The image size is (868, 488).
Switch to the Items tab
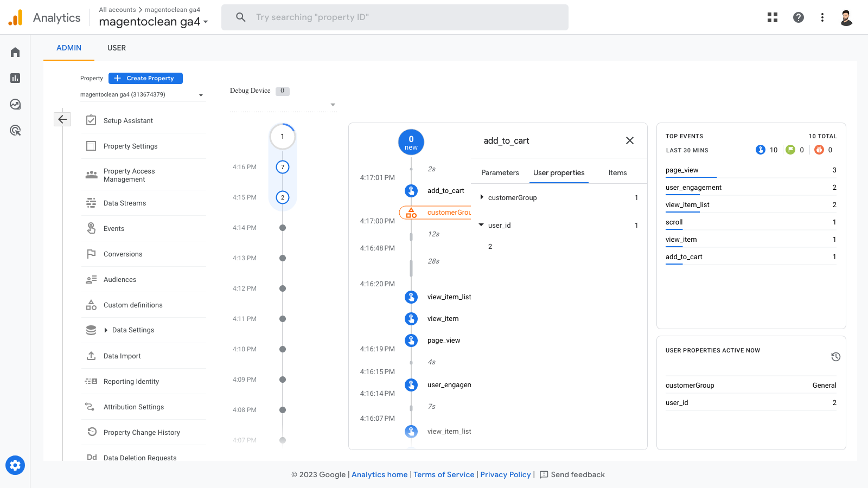pos(617,172)
